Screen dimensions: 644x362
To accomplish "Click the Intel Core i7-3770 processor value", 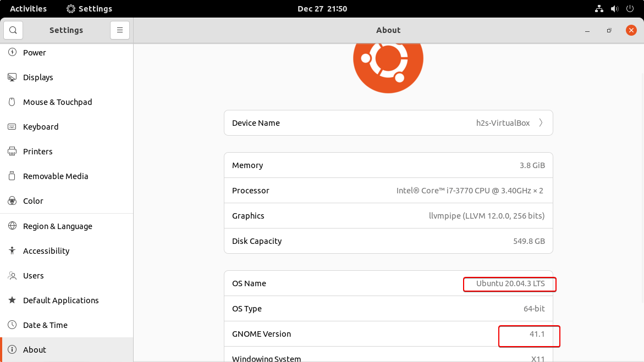I will pyautogui.click(x=470, y=191).
